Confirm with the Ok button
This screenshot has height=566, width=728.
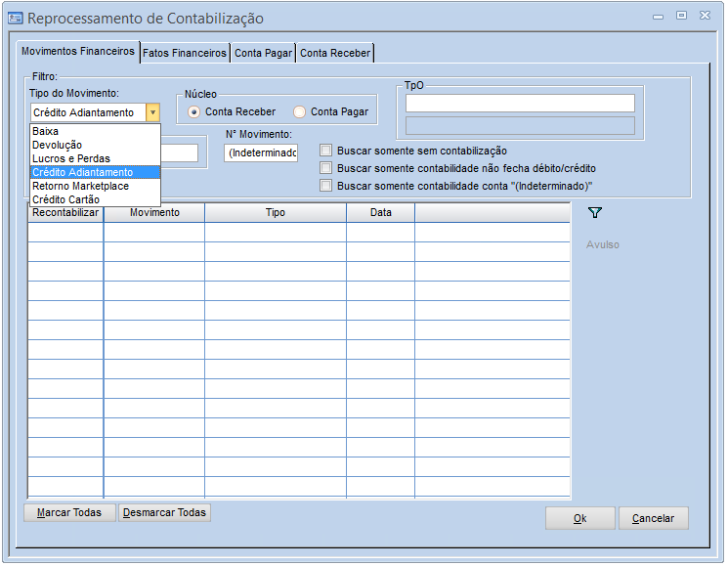click(579, 518)
